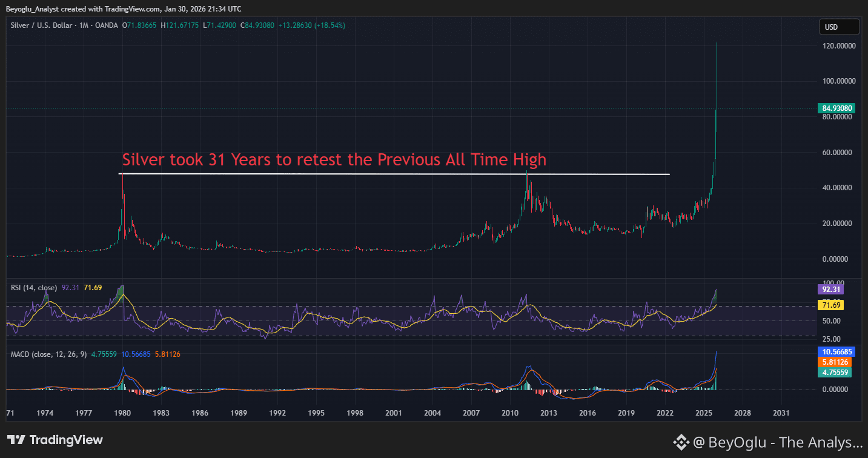Click the 1980 time axis label
This screenshot has height=458, width=868.
pos(123,413)
